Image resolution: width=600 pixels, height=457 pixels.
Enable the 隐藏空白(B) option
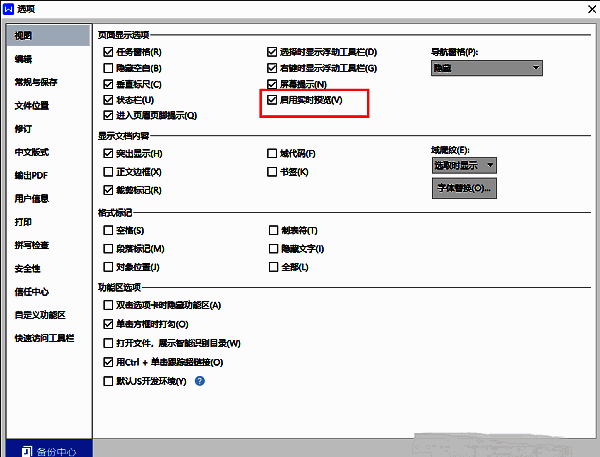click(x=108, y=68)
